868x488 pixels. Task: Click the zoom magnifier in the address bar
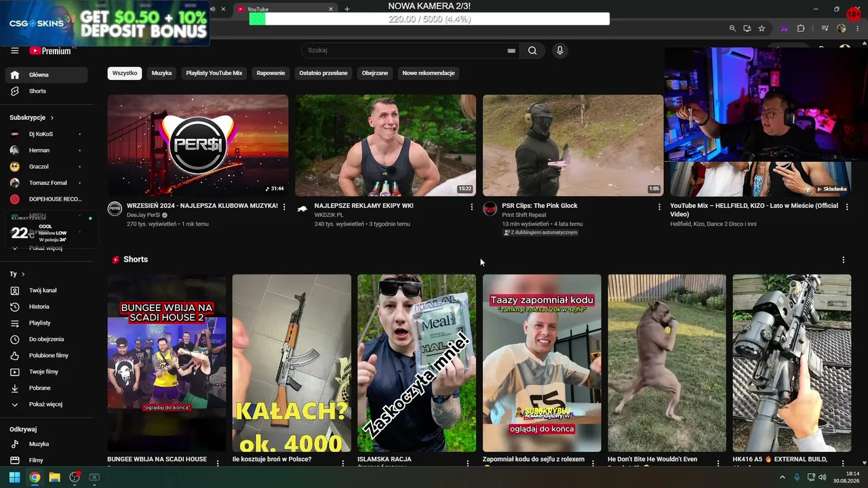pos(732,28)
